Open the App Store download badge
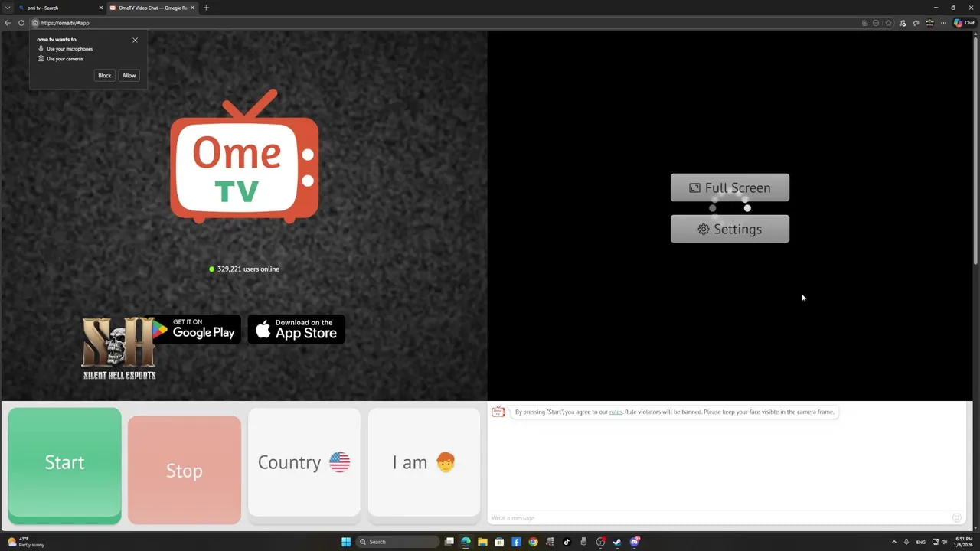Screen dimensions: 980x551 coord(296,329)
